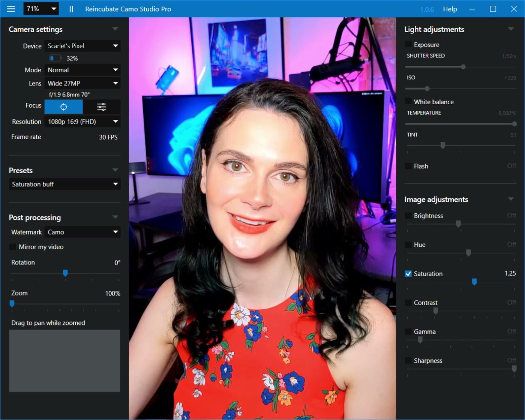
Task: Select the auto focus crosshair button
Action: click(63, 107)
